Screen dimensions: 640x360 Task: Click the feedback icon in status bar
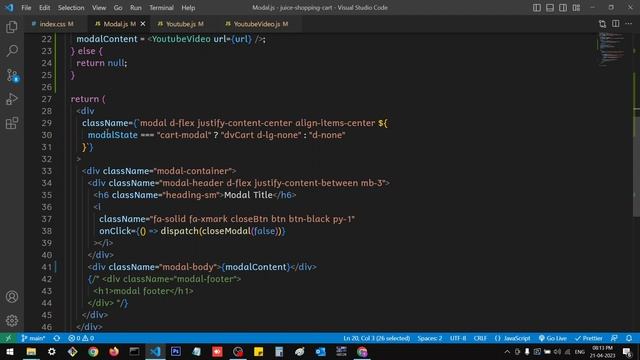(614, 338)
